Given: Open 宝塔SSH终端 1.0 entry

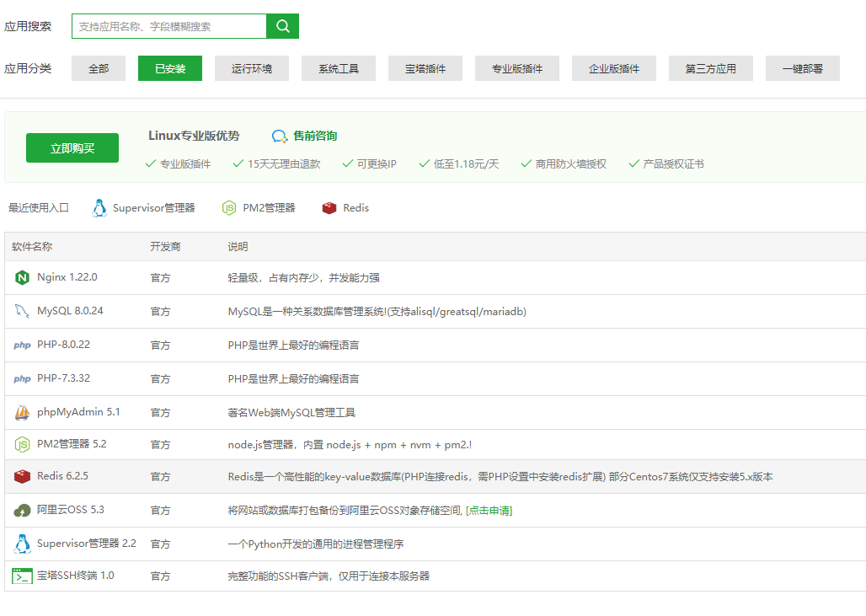Looking at the screenshot, I should tap(76, 576).
